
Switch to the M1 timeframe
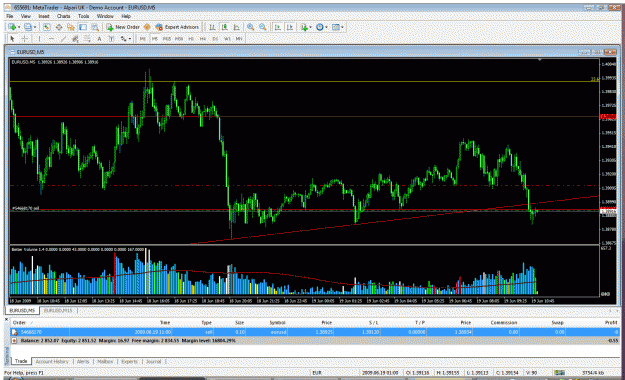pyautogui.click(x=143, y=39)
